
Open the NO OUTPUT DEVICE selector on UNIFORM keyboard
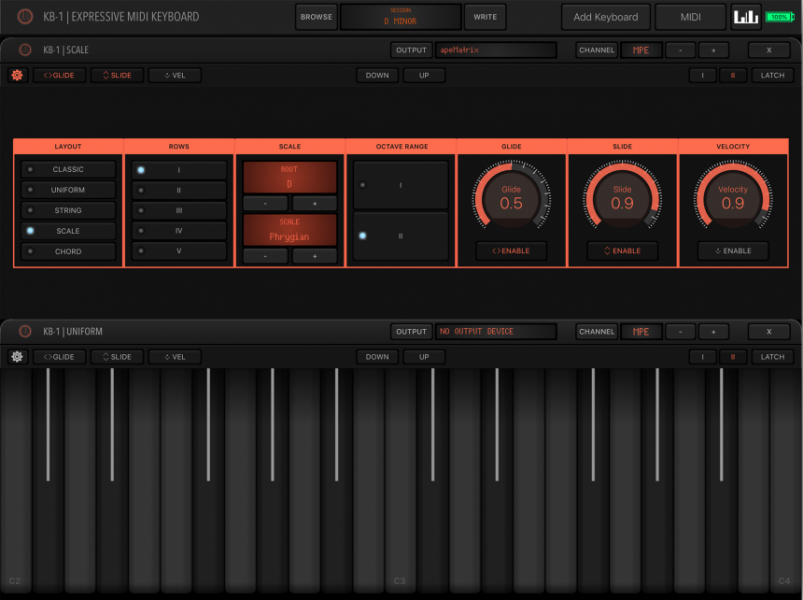[x=497, y=331]
